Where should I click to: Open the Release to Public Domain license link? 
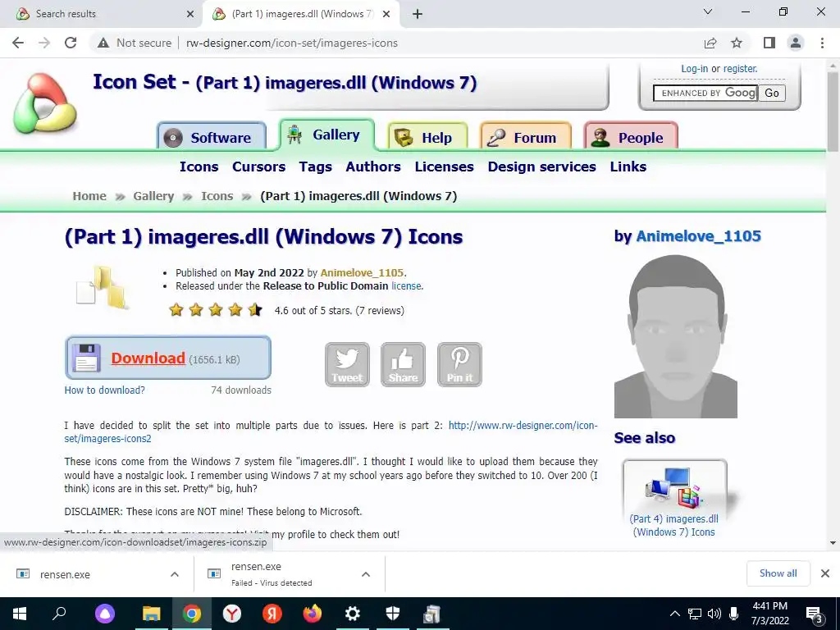[406, 286]
